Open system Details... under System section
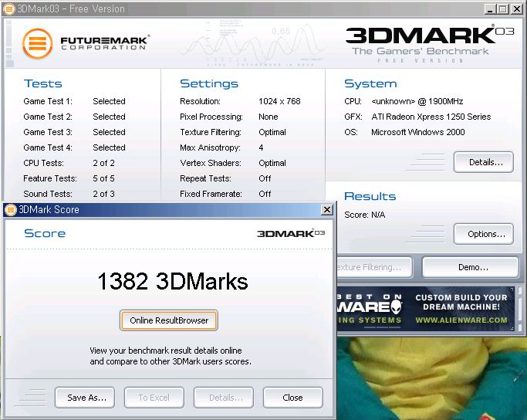The image size is (527, 420). (485, 162)
